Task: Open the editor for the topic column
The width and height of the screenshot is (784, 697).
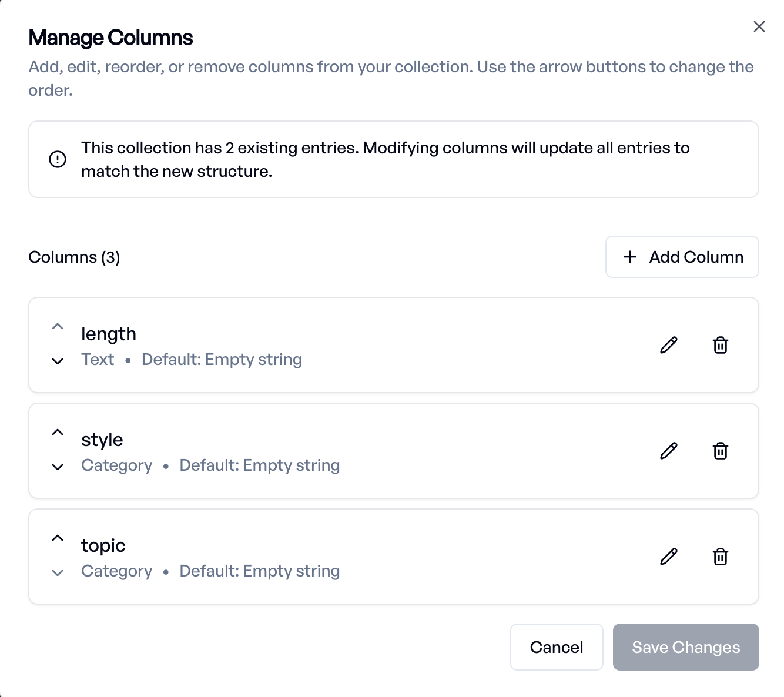Action: point(669,557)
